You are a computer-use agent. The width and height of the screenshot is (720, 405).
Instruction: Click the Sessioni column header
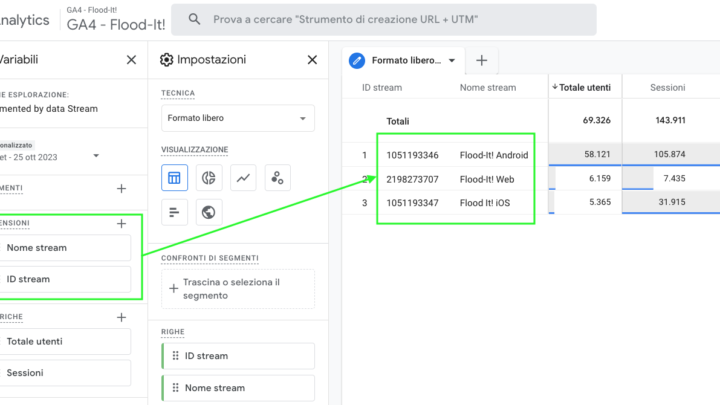coord(668,87)
